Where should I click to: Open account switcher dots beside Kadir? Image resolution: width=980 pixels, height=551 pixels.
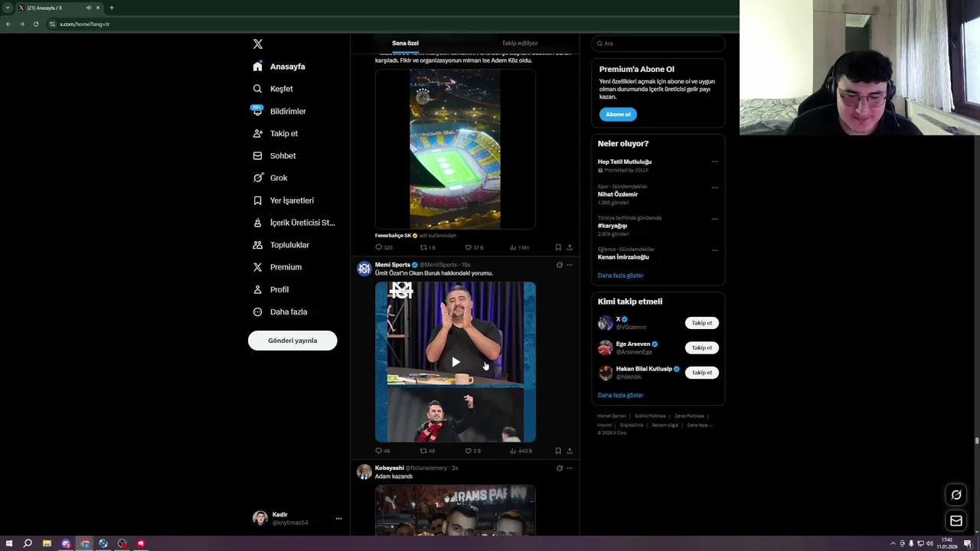coord(338,519)
